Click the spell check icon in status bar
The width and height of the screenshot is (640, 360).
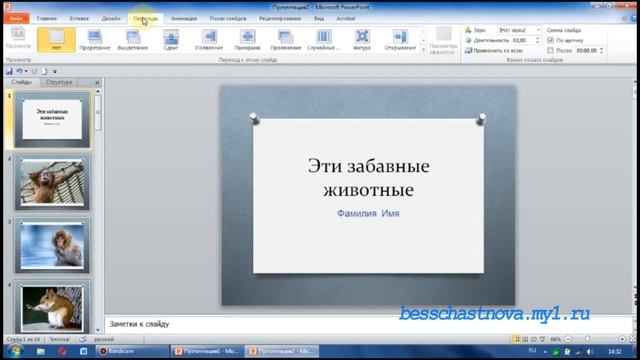pos(83,339)
